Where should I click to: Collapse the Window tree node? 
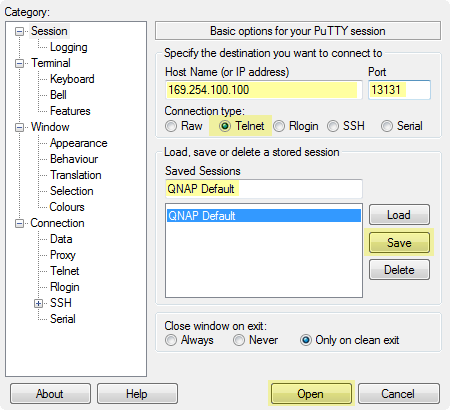point(19,127)
